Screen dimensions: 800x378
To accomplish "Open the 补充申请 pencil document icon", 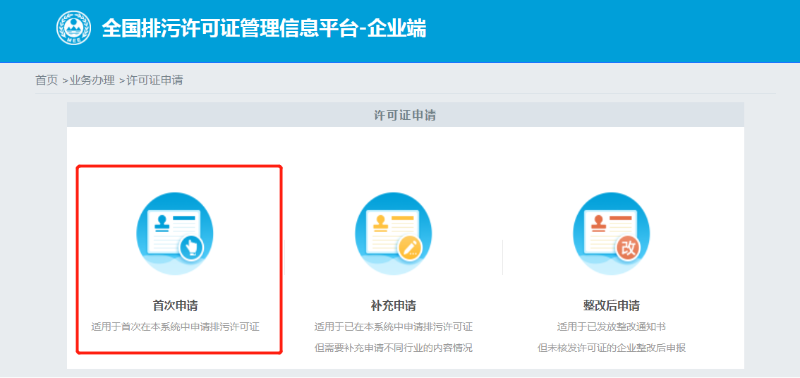I will 393,234.
